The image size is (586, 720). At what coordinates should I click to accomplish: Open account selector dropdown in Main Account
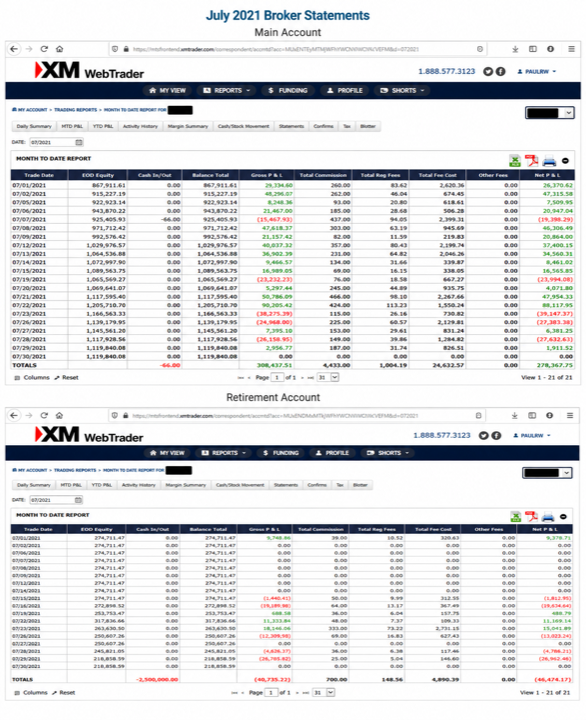pos(550,112)
